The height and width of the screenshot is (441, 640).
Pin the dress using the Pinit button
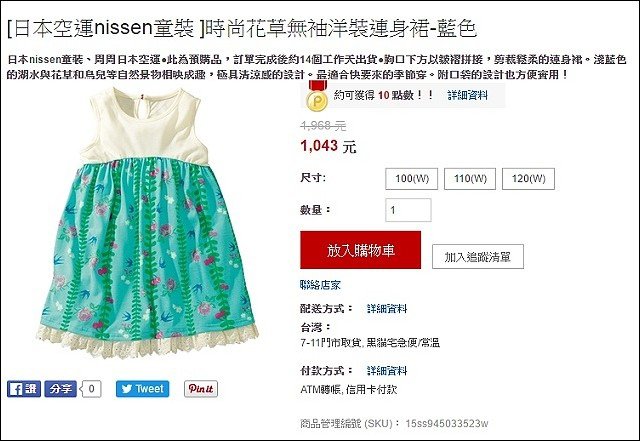click(x=201, y=389)
